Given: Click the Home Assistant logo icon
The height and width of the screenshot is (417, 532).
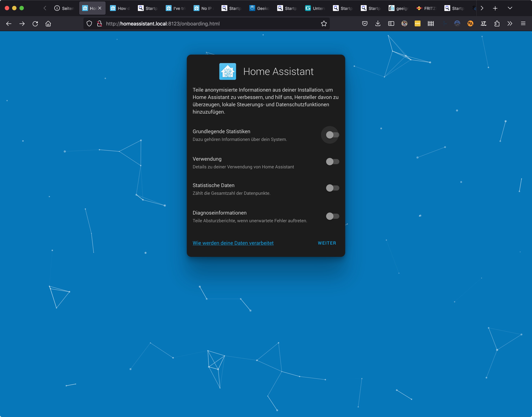Looking at the screenshot, I should coord(228,71).
